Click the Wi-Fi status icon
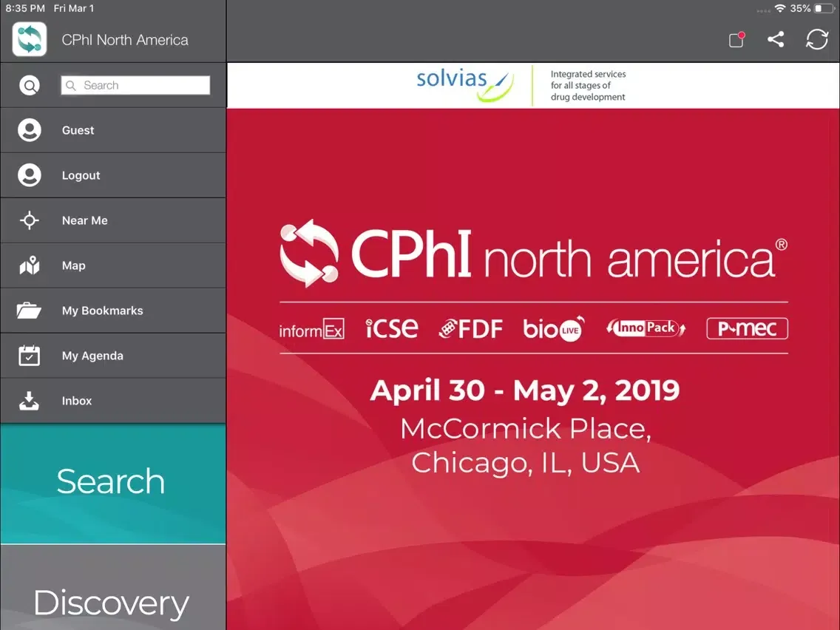 (x=780, y=9)
